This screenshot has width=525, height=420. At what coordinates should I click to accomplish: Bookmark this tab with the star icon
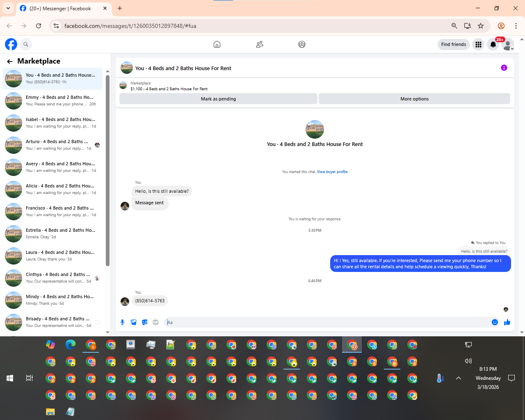[481, 26]
